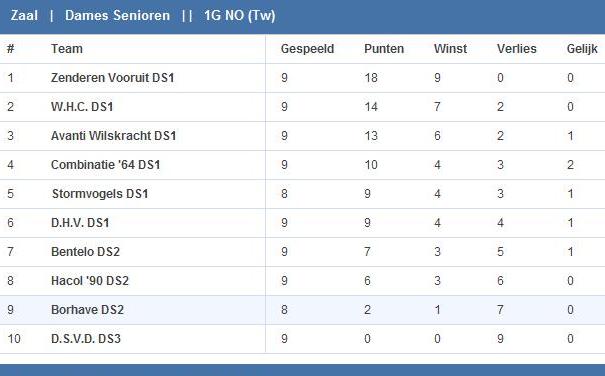605x376 pixels.
Task: Sort by the Gespeeld column header
Action: point(307,49)
